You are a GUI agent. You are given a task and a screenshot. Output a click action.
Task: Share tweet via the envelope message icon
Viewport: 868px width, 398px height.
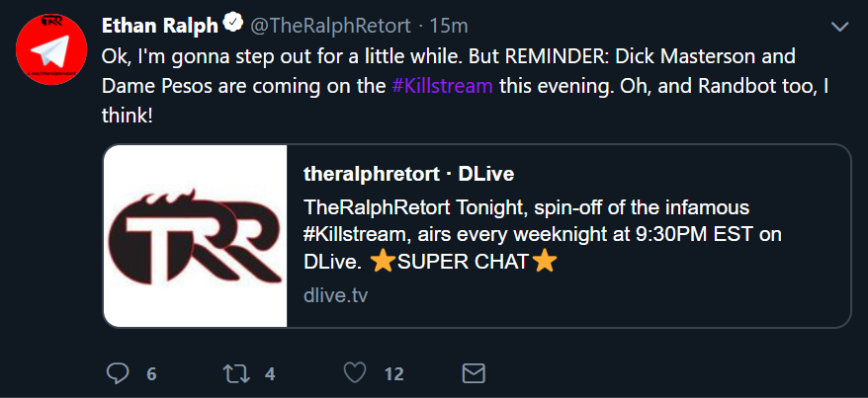tap(474, 374)
